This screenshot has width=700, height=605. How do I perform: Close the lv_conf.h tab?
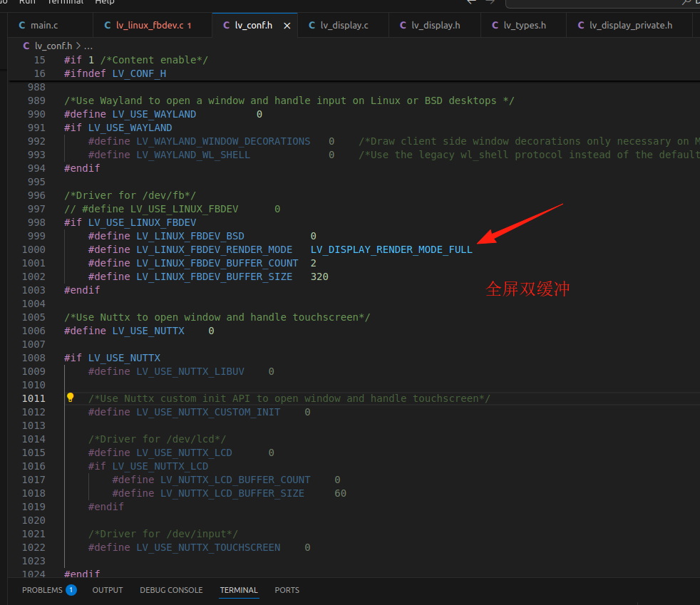[287, 24]
